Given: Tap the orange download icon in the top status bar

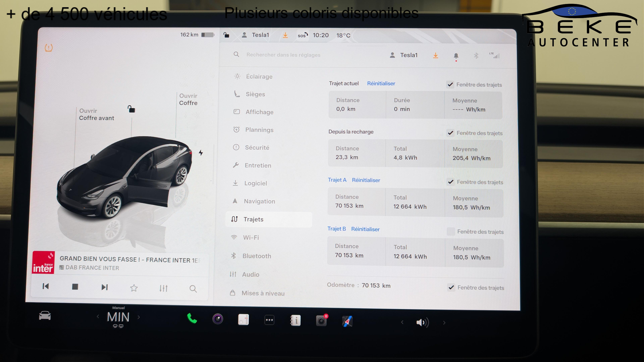Looking at the screenshot, I should pos(285,35).
